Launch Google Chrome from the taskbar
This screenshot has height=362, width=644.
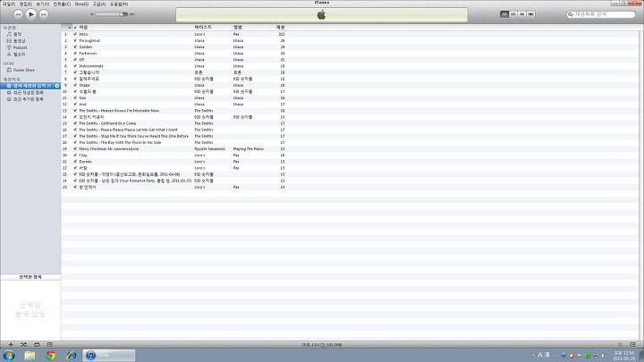(x=50, y=356)
